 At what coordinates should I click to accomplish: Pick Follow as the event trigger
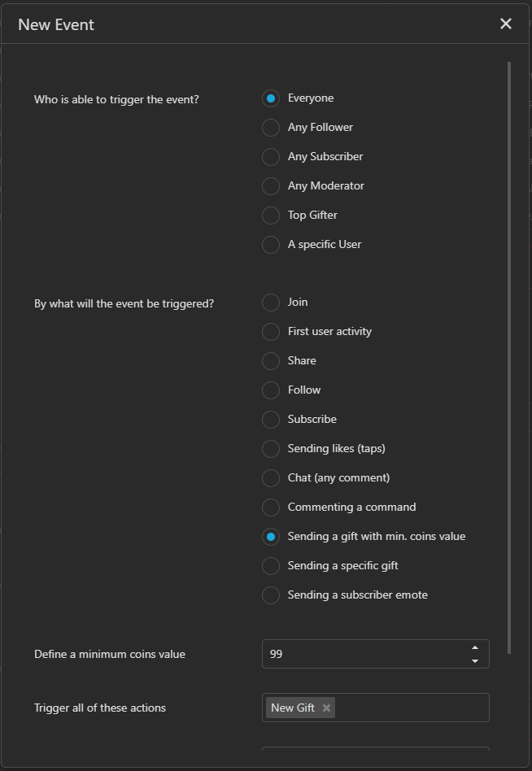[x=271, y=390]
